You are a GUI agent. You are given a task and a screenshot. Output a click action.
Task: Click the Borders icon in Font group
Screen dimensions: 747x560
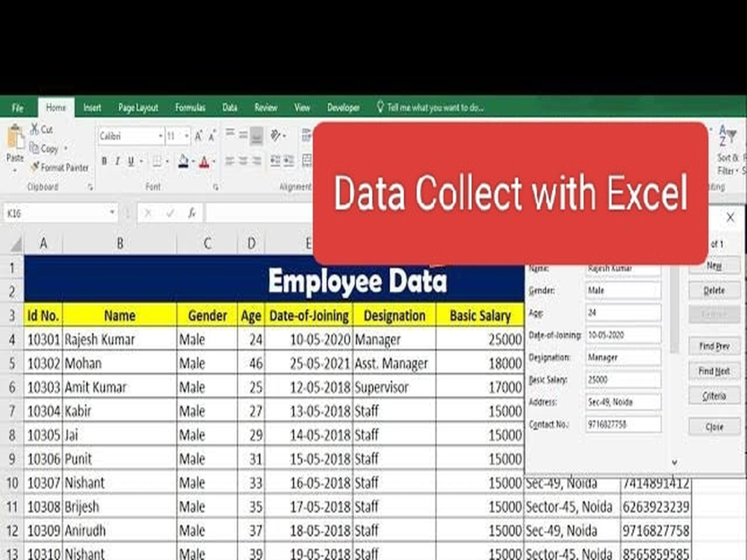[x=156, y=161]
